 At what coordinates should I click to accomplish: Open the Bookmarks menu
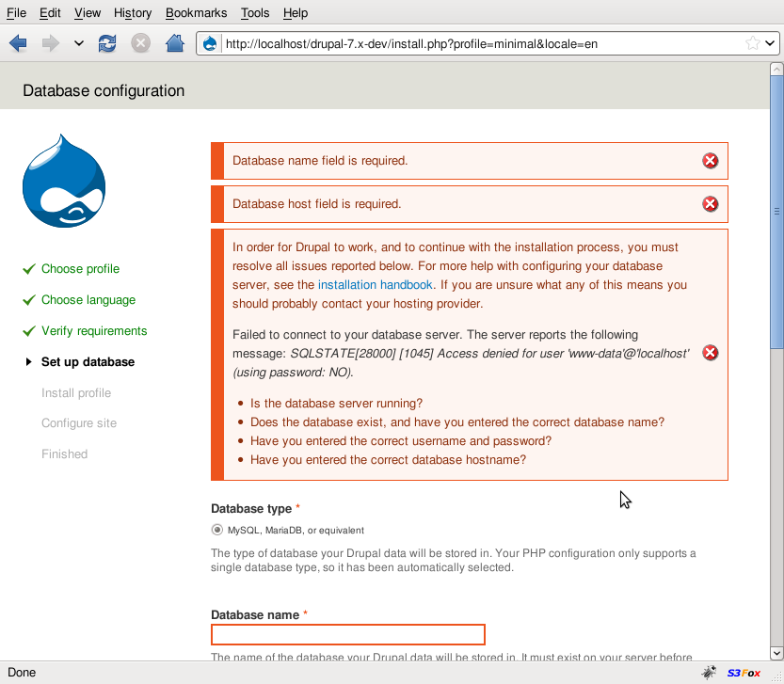click(x=196, y=13)
